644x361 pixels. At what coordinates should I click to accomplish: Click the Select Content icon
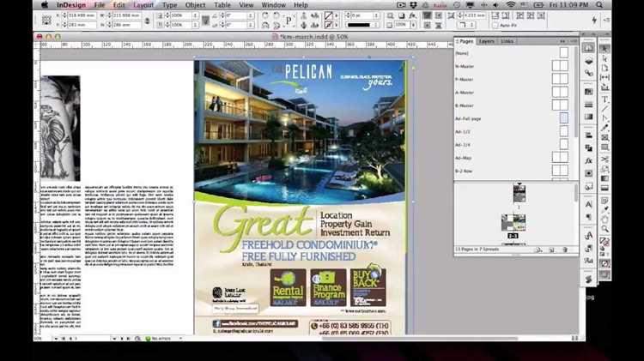point(303,25)
